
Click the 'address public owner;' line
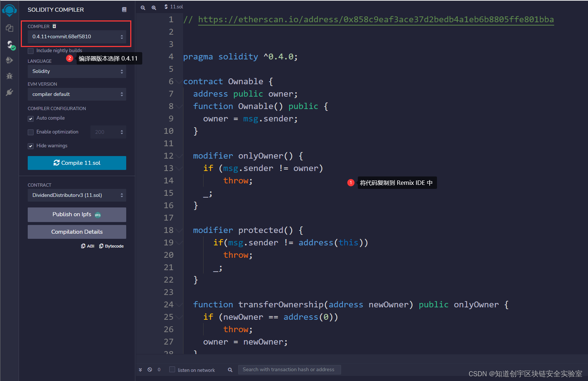coord(245,94)
